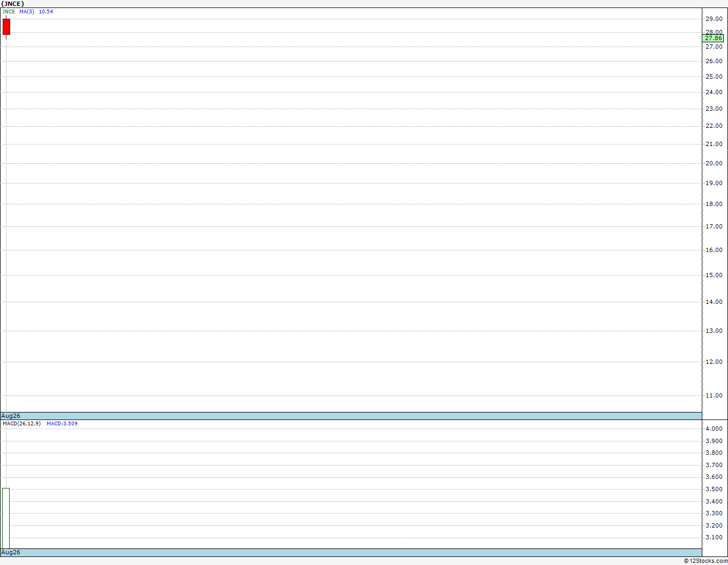Click the MA value 10.54
The height and width of the screenshot is (565, 728).
pos(46,11)
